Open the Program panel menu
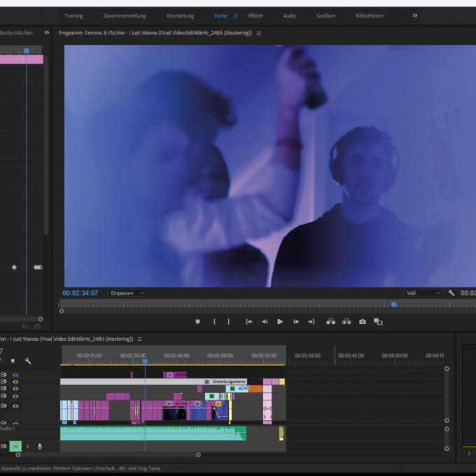Image resolution: width=476 pixels, height=476 pixels. (x=258, y=33)
